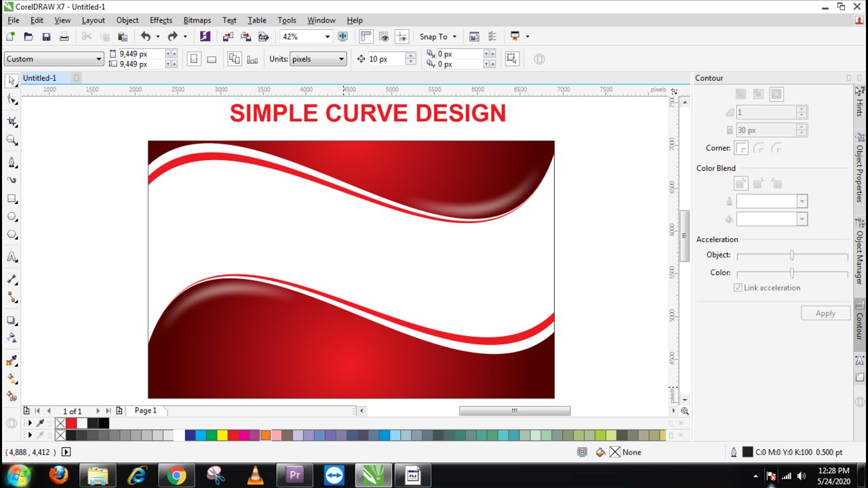Open the page size Custom dropdown
This screenshot has height=488, width=868.
(x=98, y=59)
